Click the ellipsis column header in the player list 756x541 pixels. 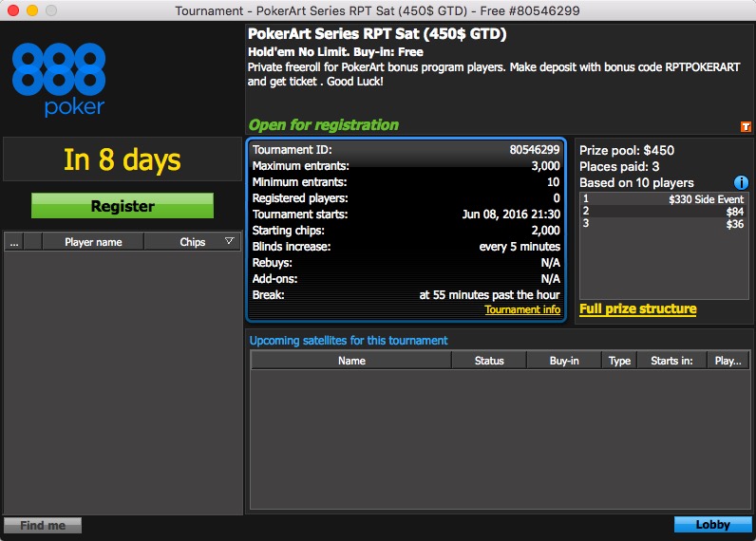14,242
